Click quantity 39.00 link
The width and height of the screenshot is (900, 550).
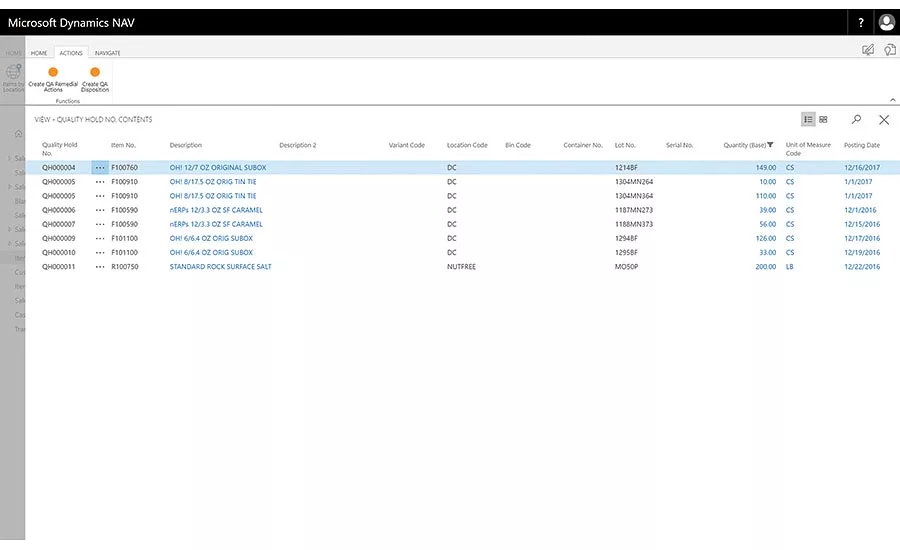pos(767,210)
